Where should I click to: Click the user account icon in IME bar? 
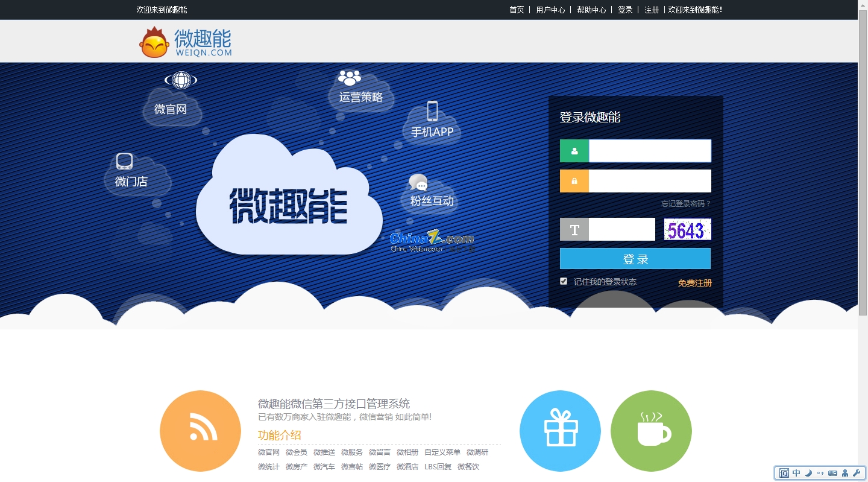click(845, 473)
